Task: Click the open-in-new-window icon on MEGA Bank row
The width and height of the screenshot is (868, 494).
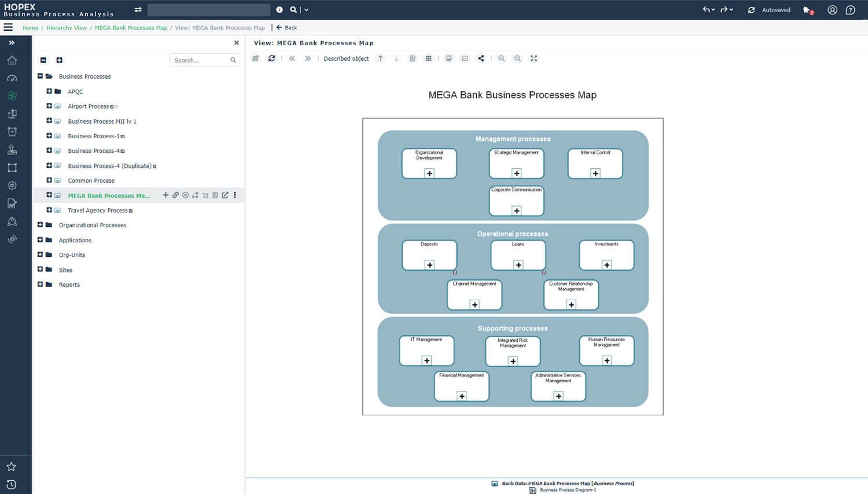Action: click(225, 196)
